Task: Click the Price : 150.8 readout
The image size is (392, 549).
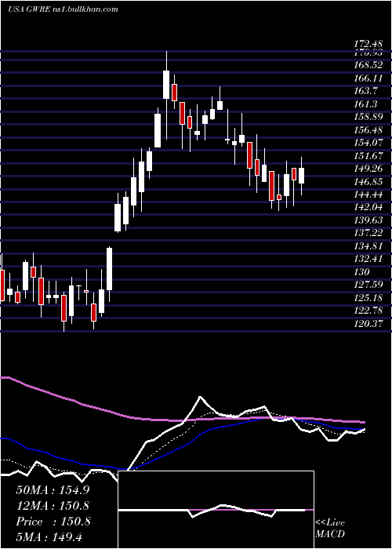Action: 53,522
